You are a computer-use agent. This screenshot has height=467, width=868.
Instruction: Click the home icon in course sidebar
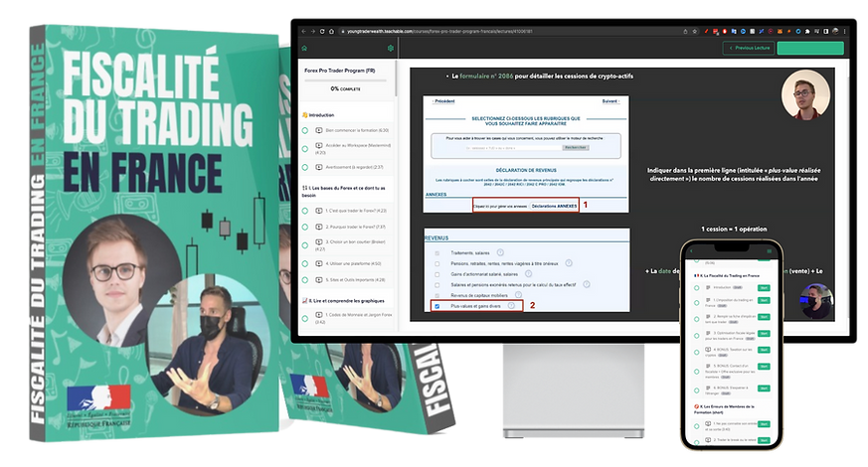pyautogui.click(x=304, y=48)
